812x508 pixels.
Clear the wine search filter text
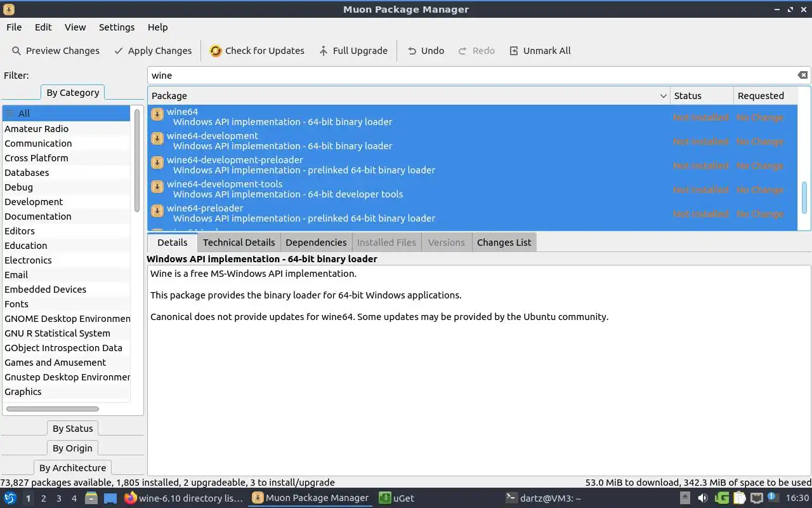point(802,75)
